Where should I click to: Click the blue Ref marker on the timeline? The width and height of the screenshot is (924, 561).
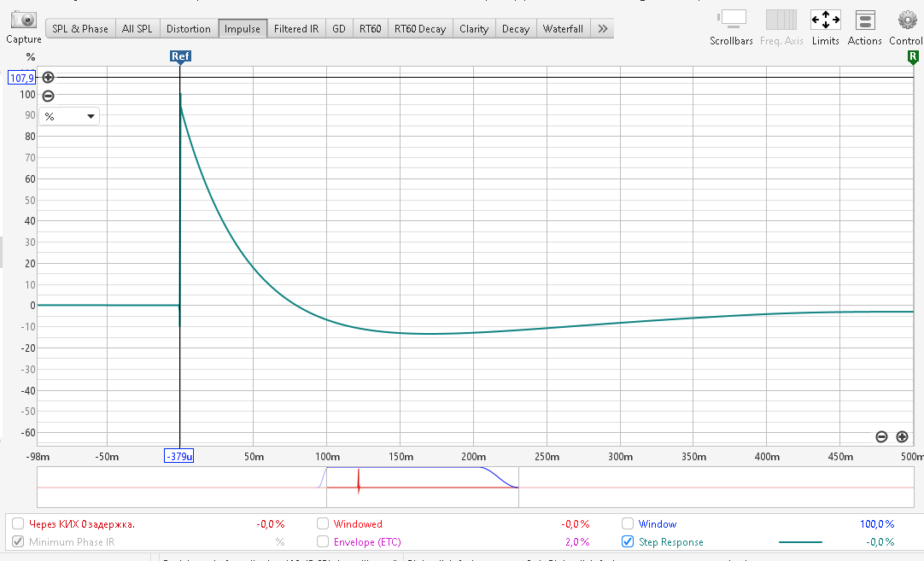coord(180,56)
